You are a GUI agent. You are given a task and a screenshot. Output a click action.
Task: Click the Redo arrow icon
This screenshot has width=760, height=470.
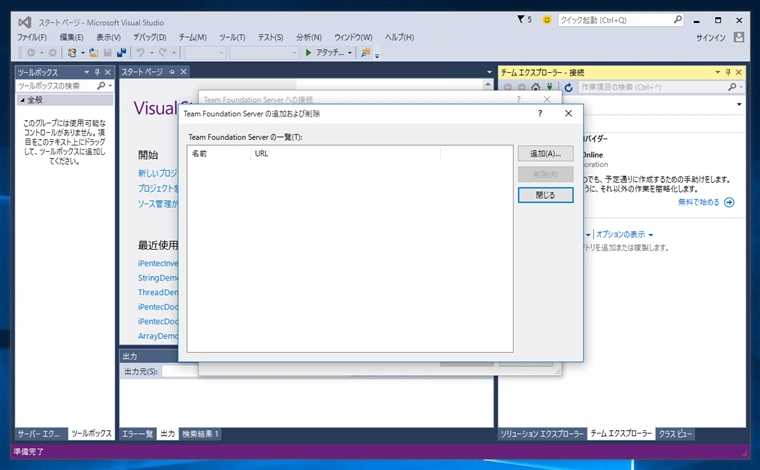(x=163, y=52)
